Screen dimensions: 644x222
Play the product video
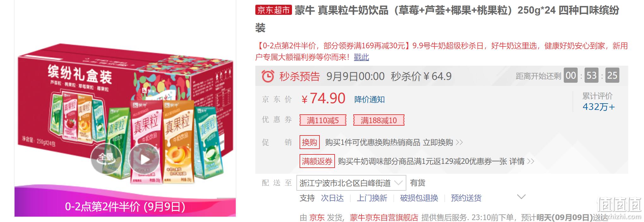pos(144,159)
